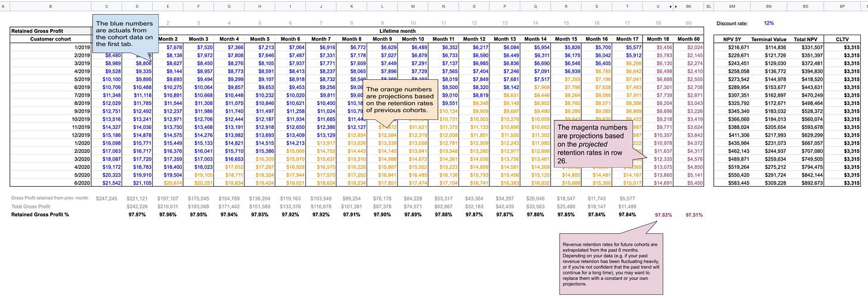The width and height of the screenshot is (868, 299).
Task: Click the $2,024 cell in Month 60
Action: (x=695, y=47)
